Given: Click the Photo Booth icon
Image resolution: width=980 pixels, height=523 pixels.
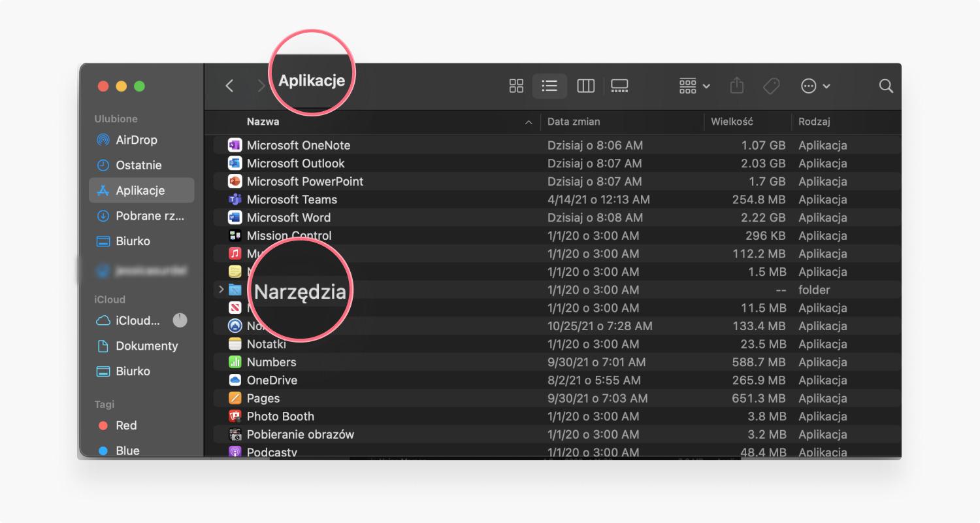Looking at the screenshot, I should (235, 416).
